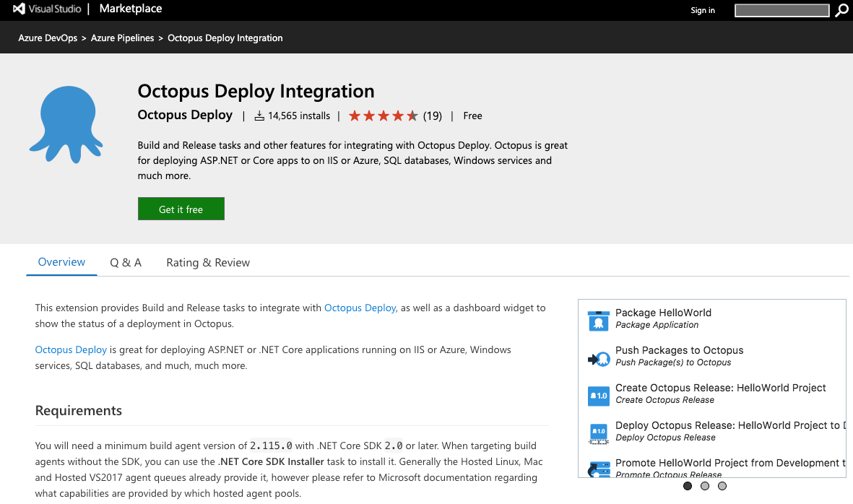Open Octopus Deploy link in second paragraph

71,349
